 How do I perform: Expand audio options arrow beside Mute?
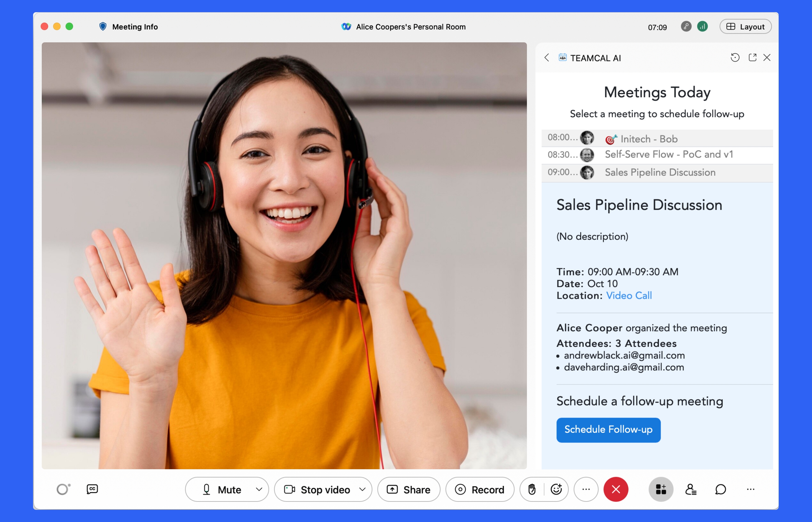[259, 490]
